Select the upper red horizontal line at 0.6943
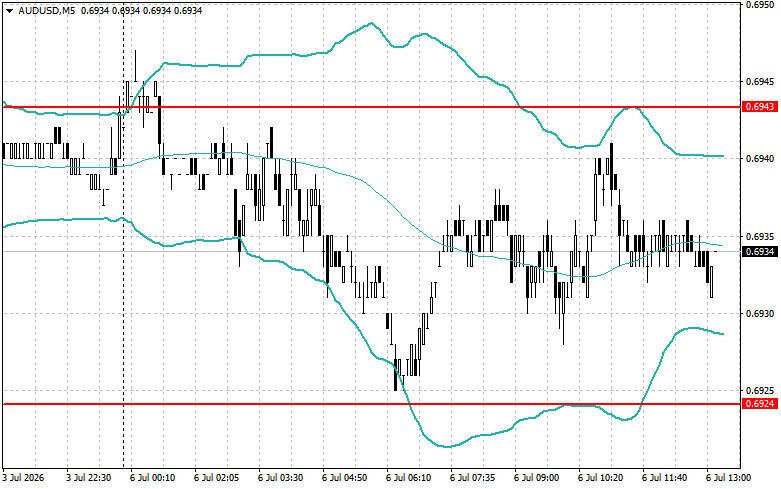The image size is (781, 489). (x=371, y=107)
